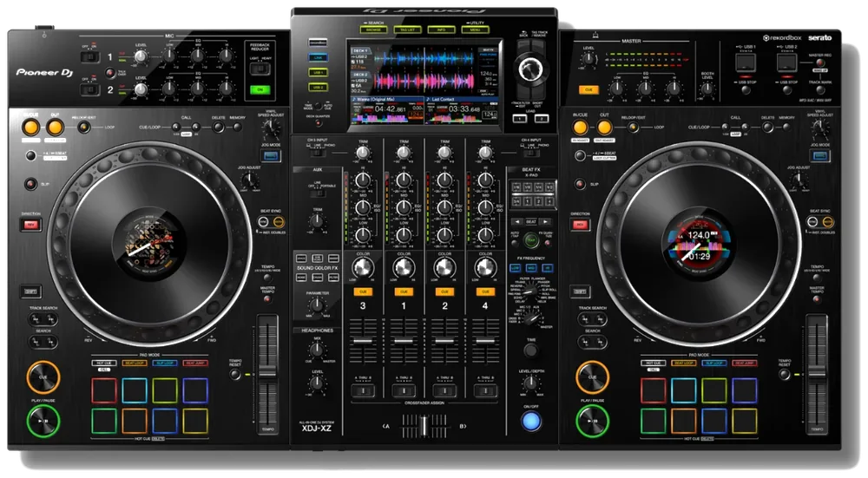Enable the orange MASTER CUE button

(x=589, y=89)
